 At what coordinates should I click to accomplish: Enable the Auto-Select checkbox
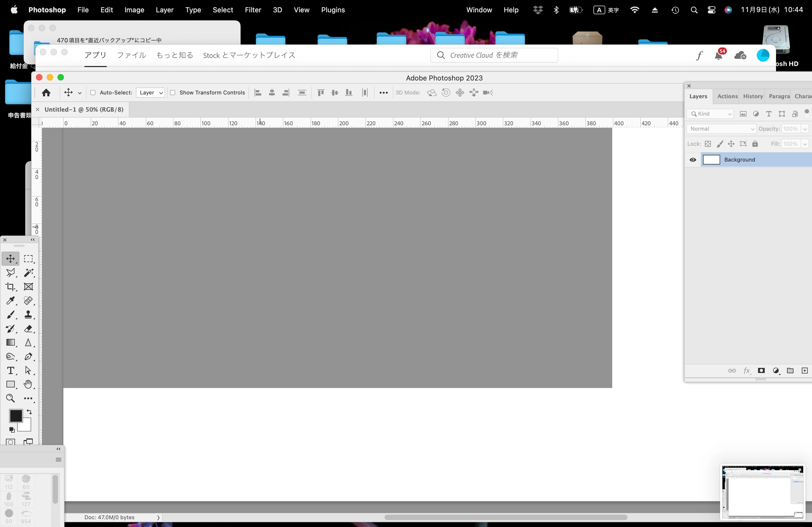93,93
